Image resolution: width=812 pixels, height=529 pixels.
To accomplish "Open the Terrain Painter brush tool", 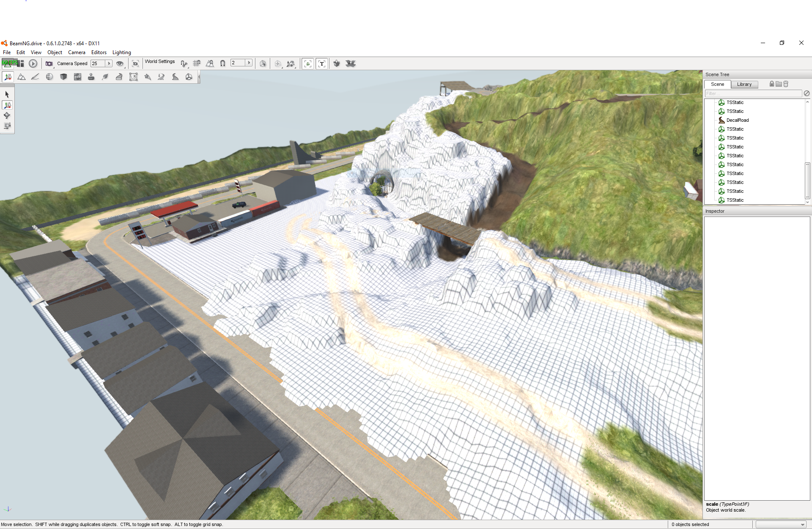I will point(36,77).
